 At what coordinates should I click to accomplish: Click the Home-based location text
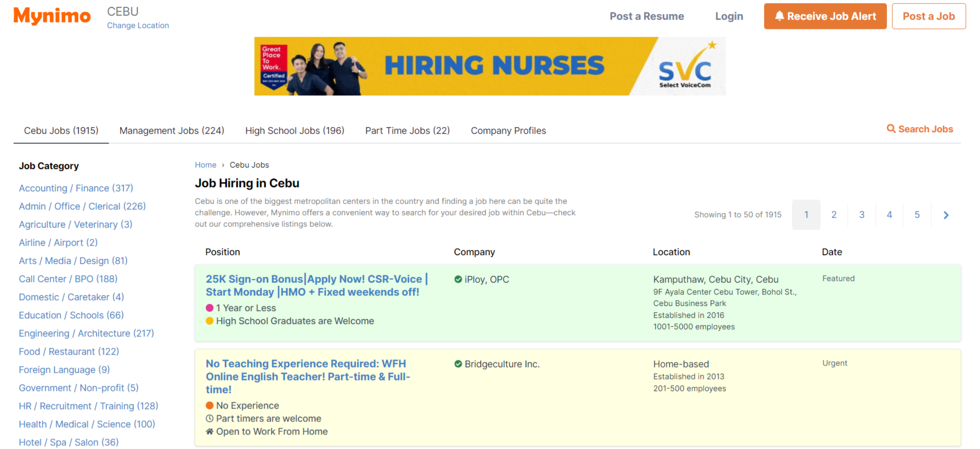(681, 364)
